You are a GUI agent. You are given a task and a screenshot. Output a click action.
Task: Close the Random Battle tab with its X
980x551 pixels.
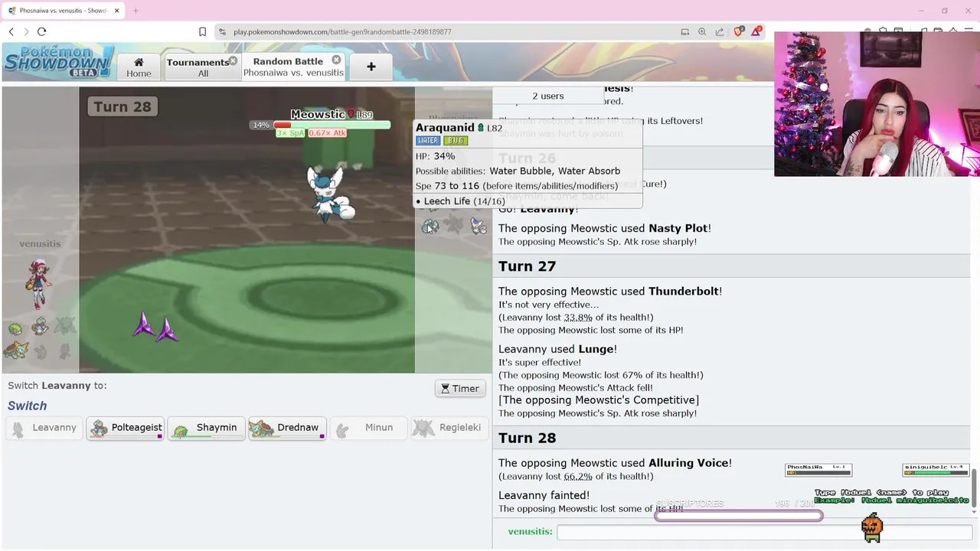[x=336, y=60]
